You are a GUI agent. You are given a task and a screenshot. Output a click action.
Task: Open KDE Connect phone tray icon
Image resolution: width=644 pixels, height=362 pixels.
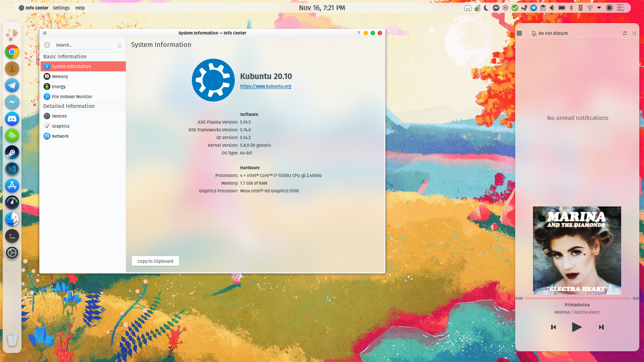coord(581,8)
